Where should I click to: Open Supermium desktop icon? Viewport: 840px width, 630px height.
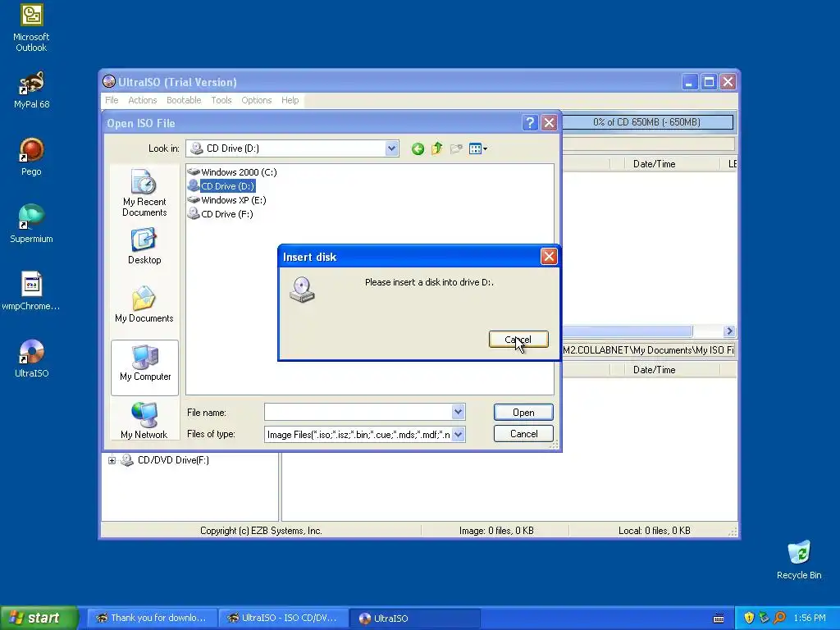point(31,224)
